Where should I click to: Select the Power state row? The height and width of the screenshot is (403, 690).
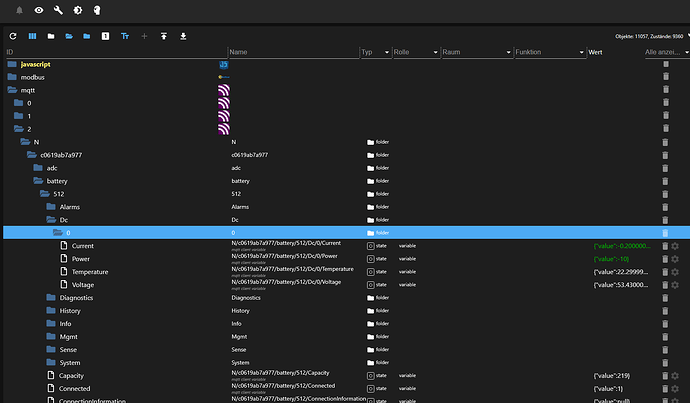pyautogui.click(x=345, y=259)
